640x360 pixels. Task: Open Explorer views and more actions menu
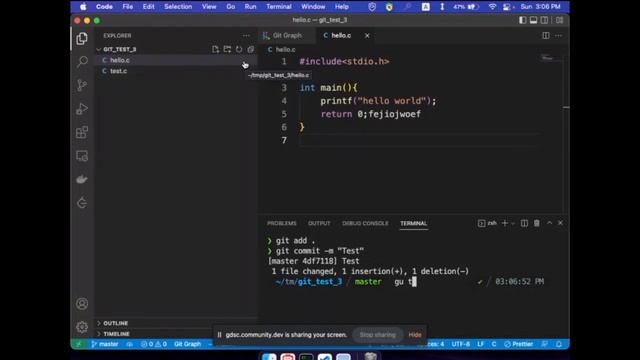(246, 36)
